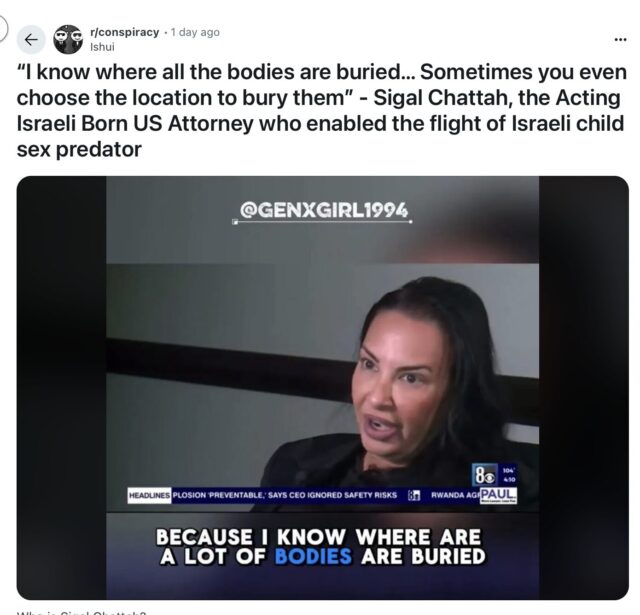Open the three-dot post options menu
This screenshot has width=640, height=615.
tap(620, 40)
